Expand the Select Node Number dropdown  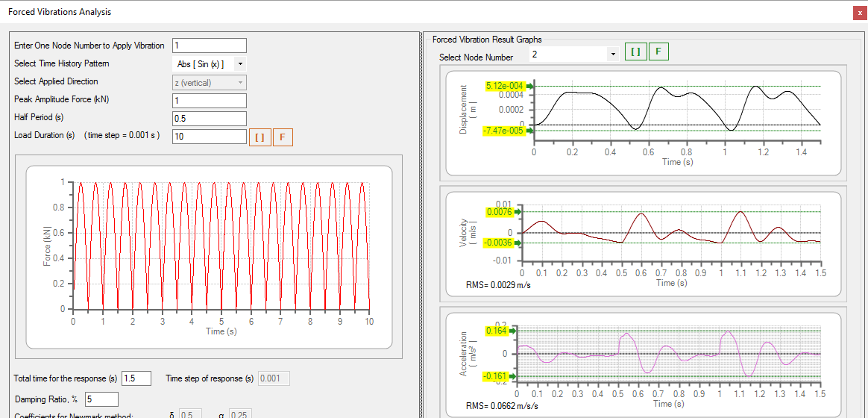[x=612, y=54]
